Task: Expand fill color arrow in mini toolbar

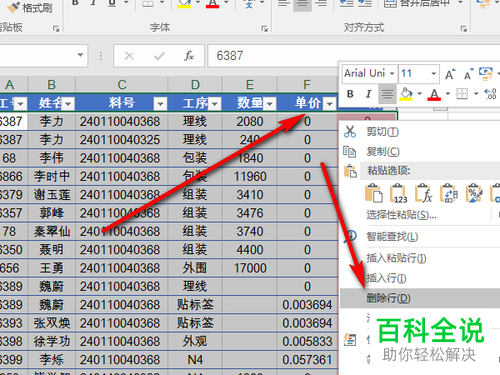Action: [419, 94]
